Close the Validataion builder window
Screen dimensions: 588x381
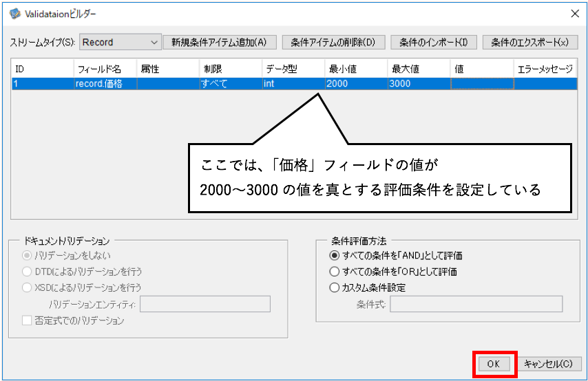tap(574, 14)
